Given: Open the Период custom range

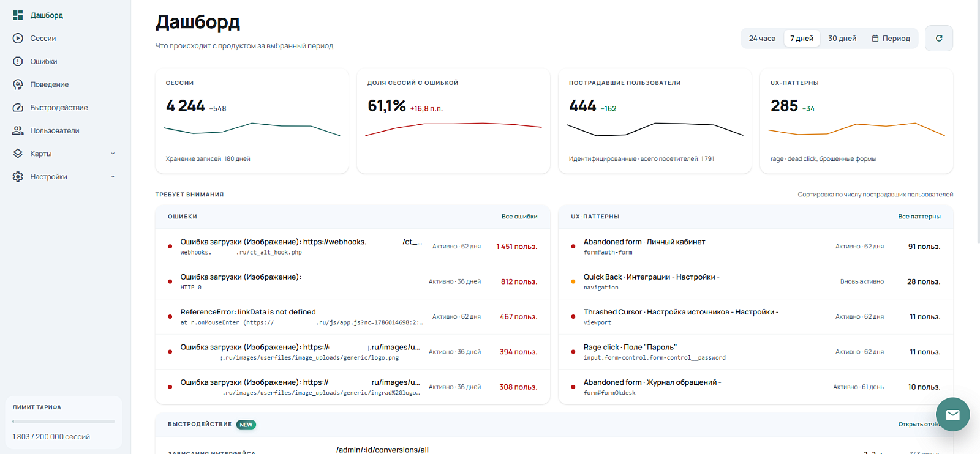Looking at the screenshot, I should pos(891,39).
